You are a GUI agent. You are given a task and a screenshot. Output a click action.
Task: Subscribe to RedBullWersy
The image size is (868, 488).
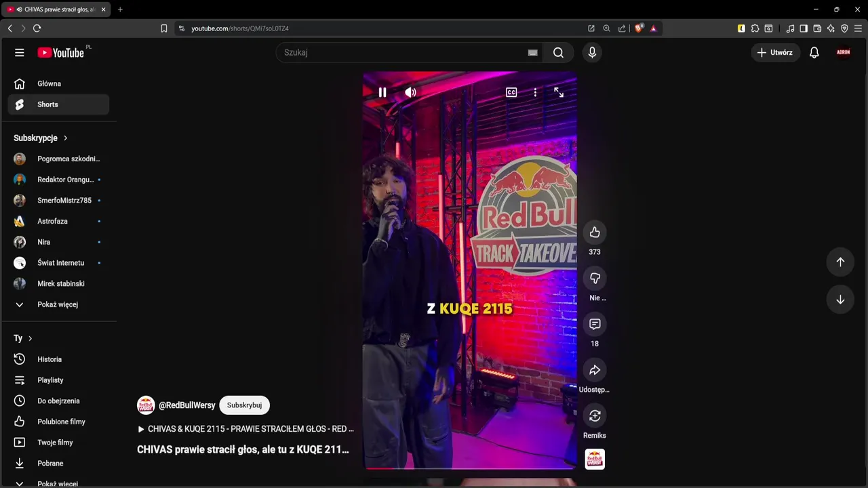point(244,405)
